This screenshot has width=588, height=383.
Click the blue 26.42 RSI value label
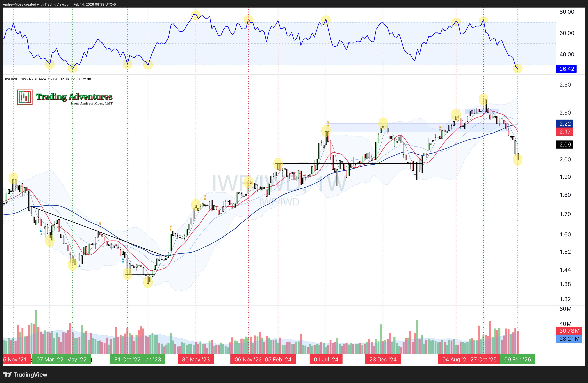pos(566,69)
